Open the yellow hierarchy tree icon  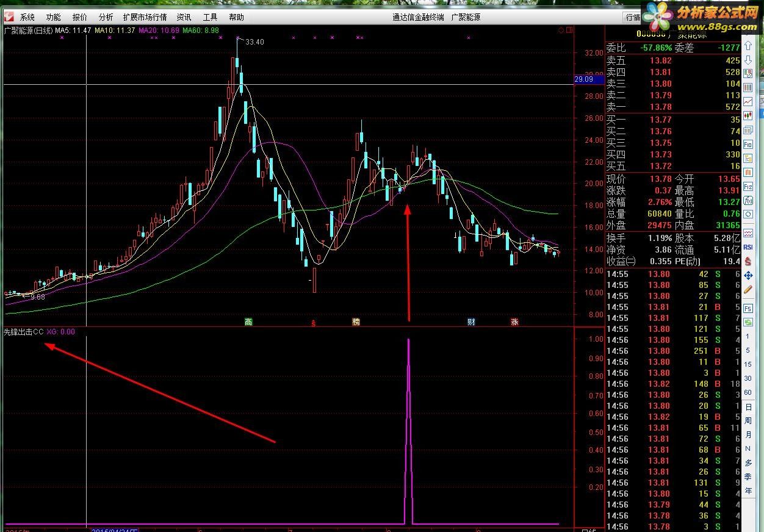[x=748, y=159]
